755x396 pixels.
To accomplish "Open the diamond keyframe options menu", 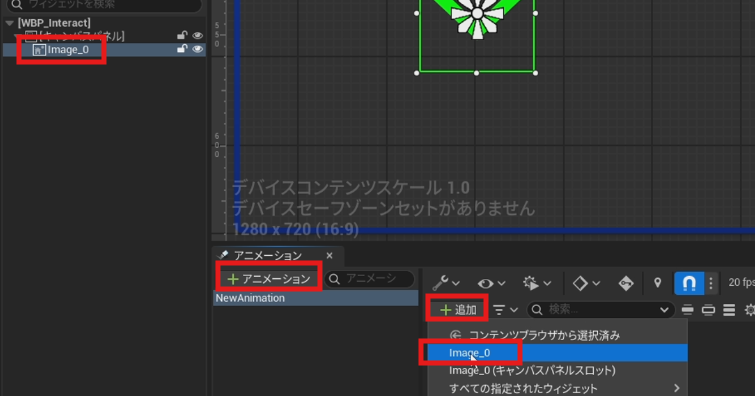I will coord(586,283).
